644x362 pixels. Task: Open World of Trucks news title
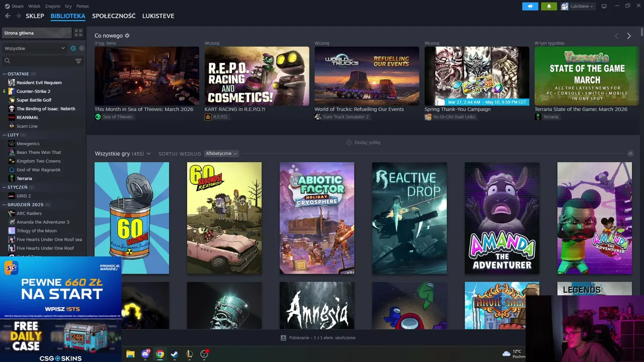tap(359, 109)
